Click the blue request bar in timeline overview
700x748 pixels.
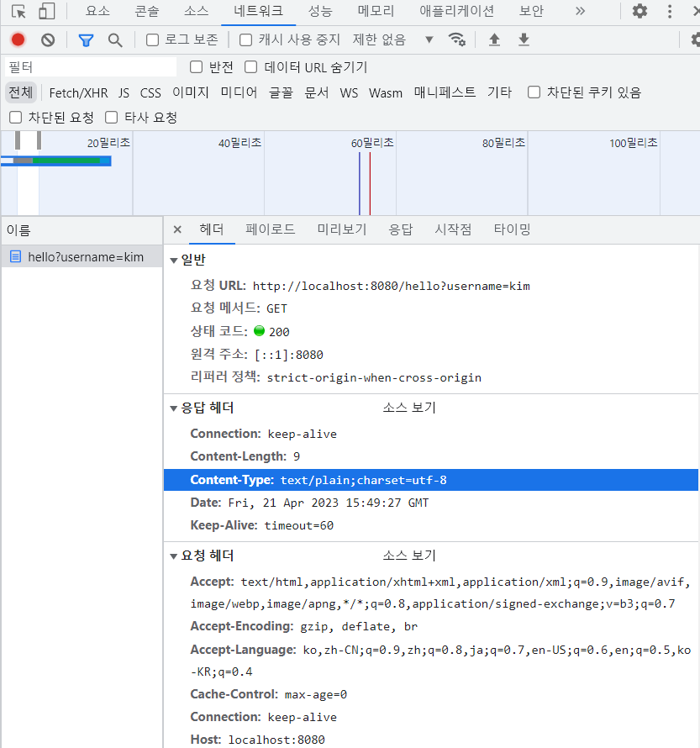(x=55, y=161)
